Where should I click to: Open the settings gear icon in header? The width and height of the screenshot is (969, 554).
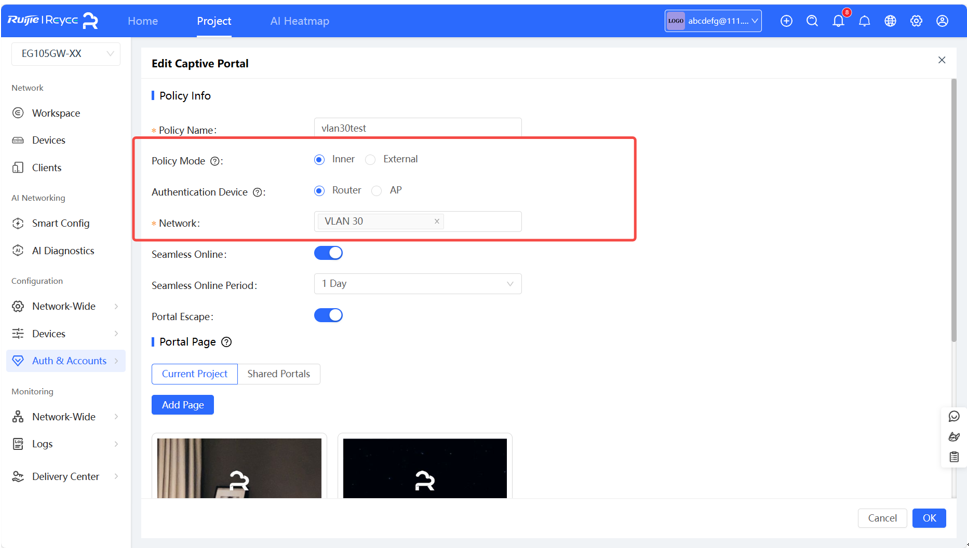(x=916, y=21)
